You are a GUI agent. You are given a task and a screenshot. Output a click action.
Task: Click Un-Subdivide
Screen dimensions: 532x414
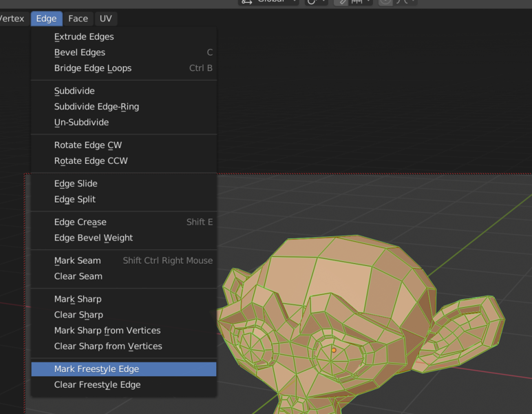tap(124, 122)
